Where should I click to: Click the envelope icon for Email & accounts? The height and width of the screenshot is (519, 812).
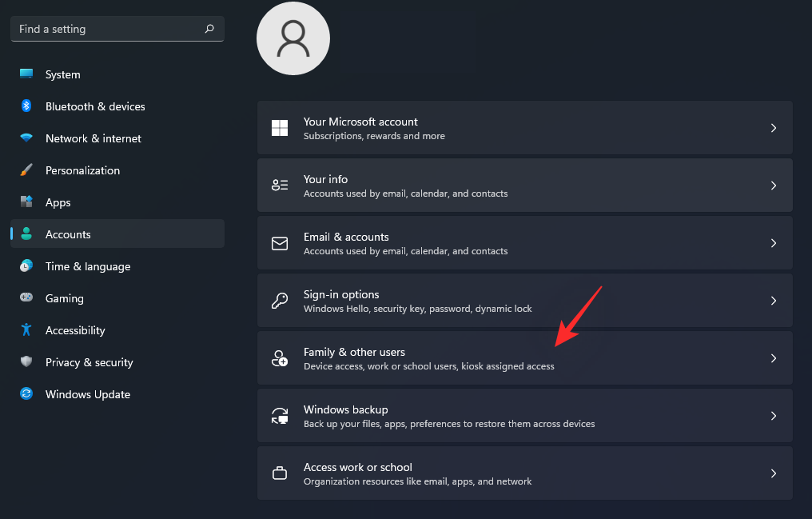pos(280,243)
